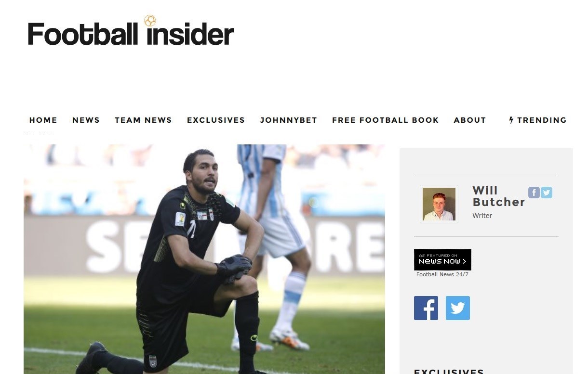The width and height of the screenshot is (588, 374).
Task: Open Will Butcher's small Facebook profile icon
Action: [534, 193]
